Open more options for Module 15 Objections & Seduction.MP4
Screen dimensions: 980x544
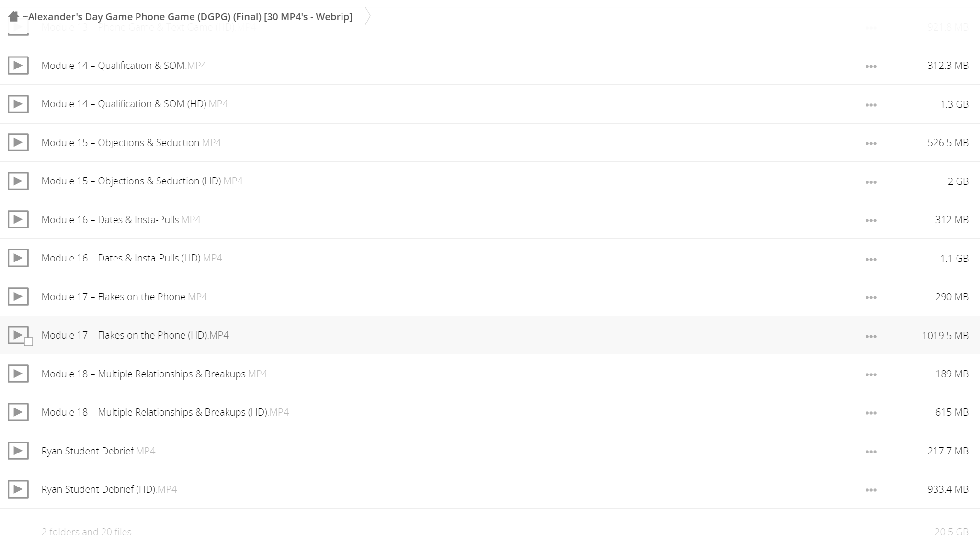point(871,143)
